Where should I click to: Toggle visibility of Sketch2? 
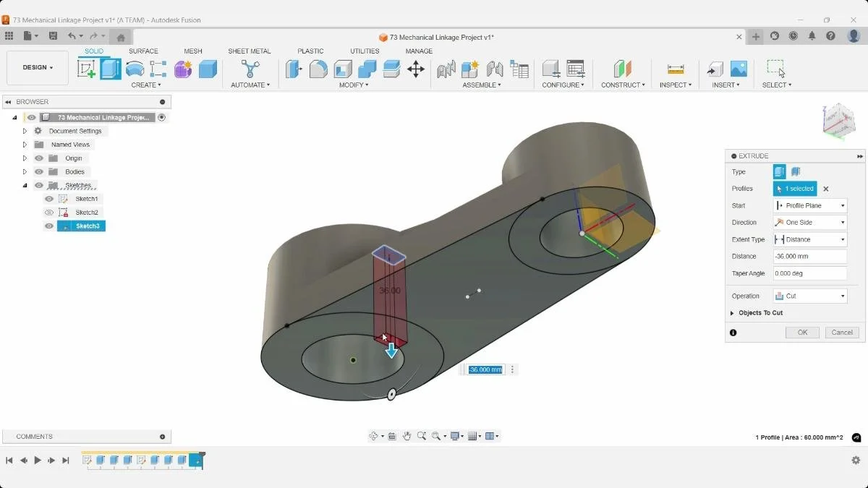(49, 213)
